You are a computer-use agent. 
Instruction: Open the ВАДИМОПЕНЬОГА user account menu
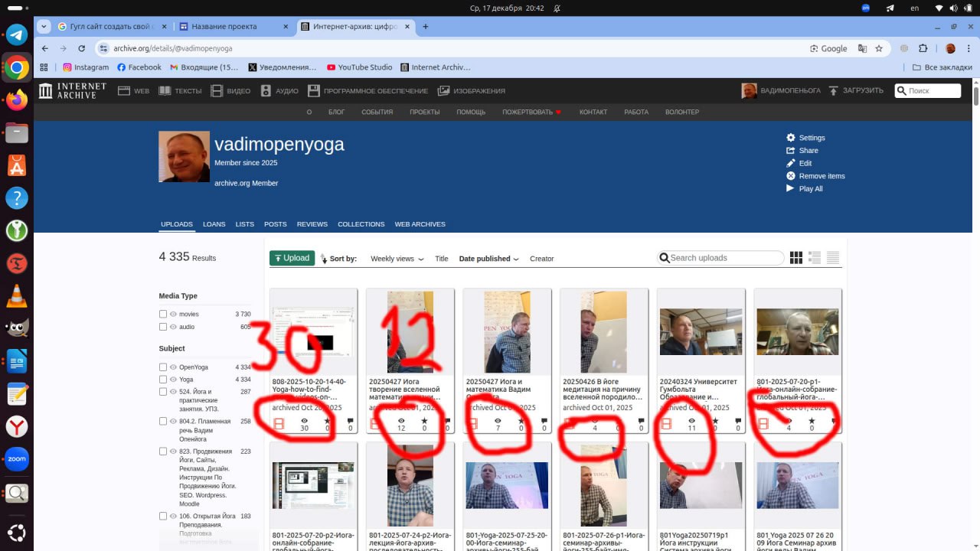coord(781,91)
